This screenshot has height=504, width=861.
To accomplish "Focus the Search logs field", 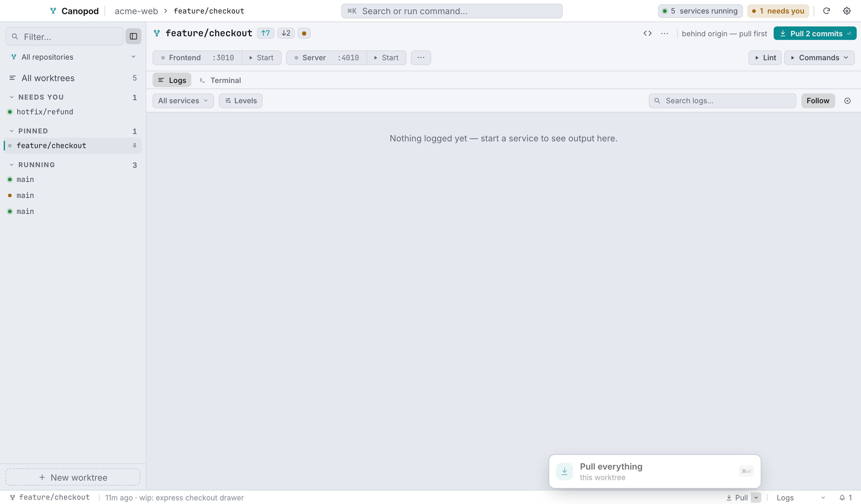I will point(722,101).
